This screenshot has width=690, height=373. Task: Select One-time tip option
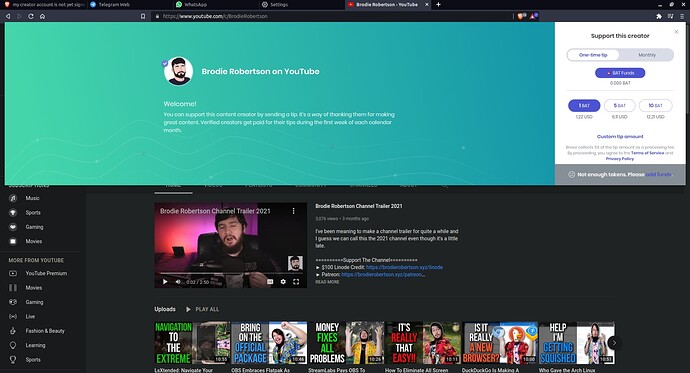593,55
